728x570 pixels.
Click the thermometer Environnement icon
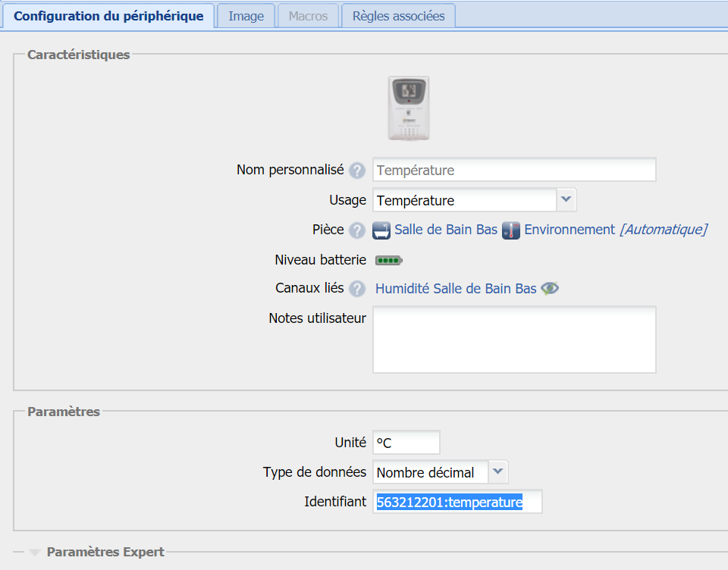pyautogui.click(x=510, y=230)
